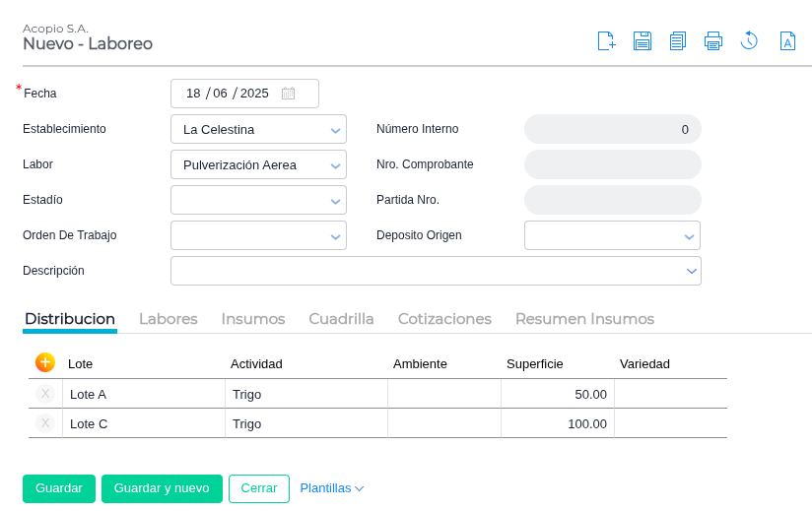Click the history revert icon
The height and width of the screenshot is (511, 812).
pyautogui.click(x=749, y=41)
